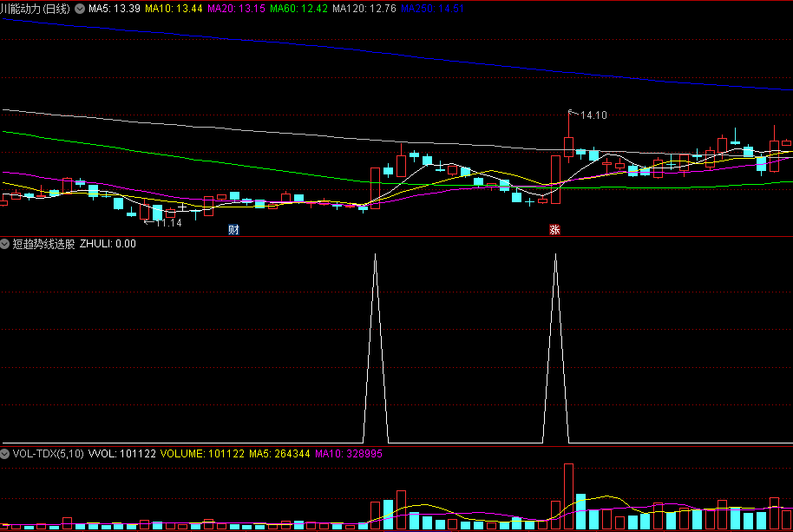
Task: Select the 14.10 high price annotation
Action: [x=593, y=115]
